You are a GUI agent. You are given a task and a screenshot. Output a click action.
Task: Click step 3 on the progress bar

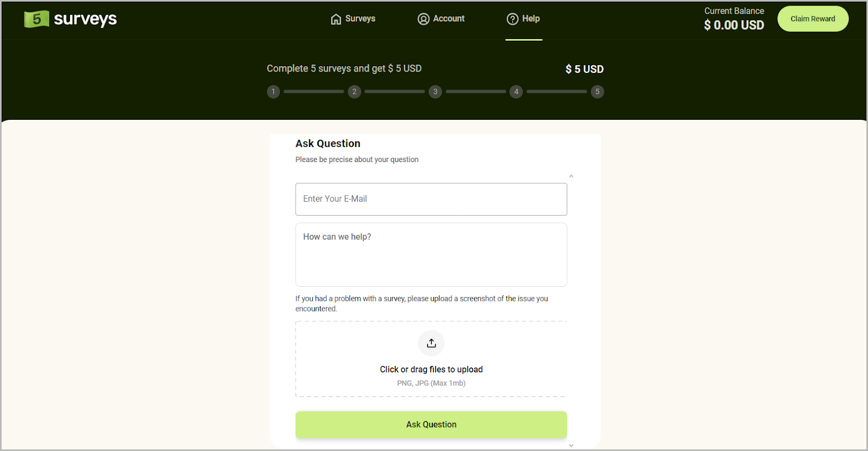click(435, 92)
